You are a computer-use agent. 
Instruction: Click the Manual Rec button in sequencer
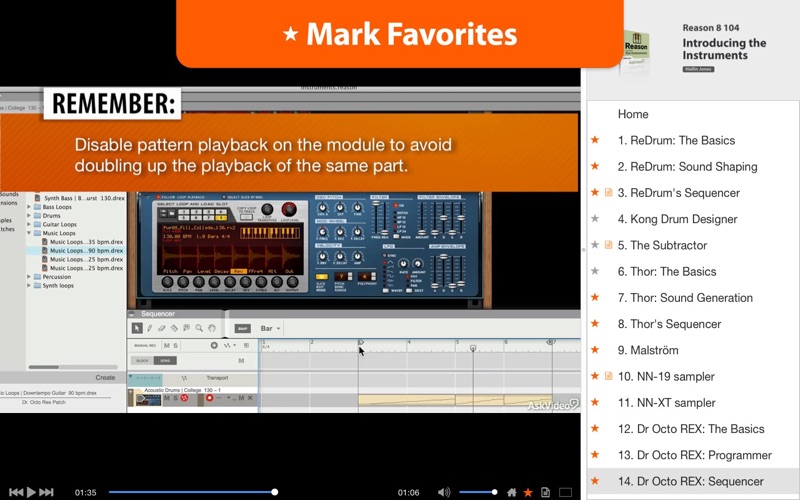coord(145,345)
